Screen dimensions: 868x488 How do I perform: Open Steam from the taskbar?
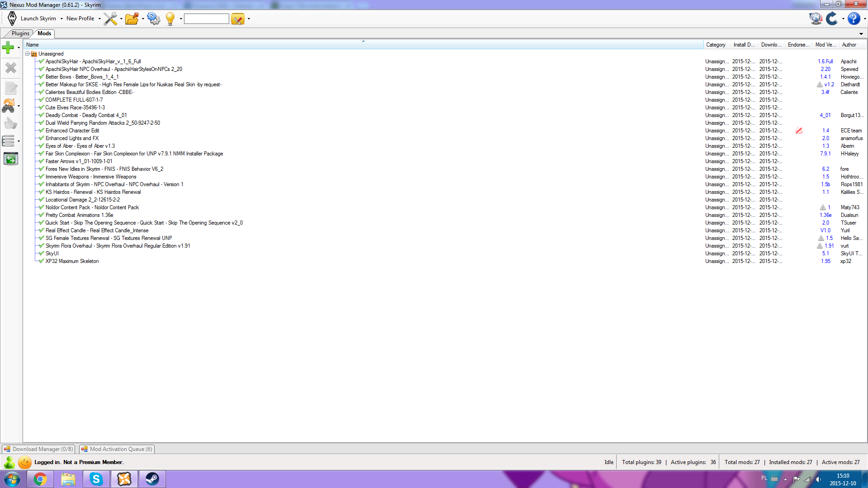152,479
